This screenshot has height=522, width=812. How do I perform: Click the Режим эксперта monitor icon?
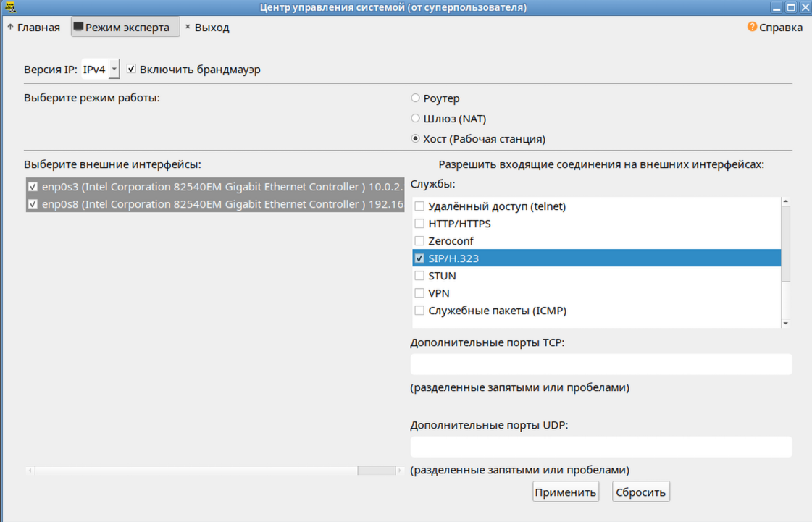coord(78,27)
